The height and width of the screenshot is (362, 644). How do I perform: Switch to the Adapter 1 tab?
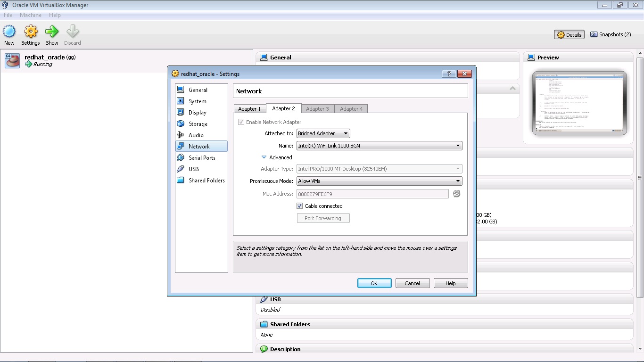click(249, 109)
